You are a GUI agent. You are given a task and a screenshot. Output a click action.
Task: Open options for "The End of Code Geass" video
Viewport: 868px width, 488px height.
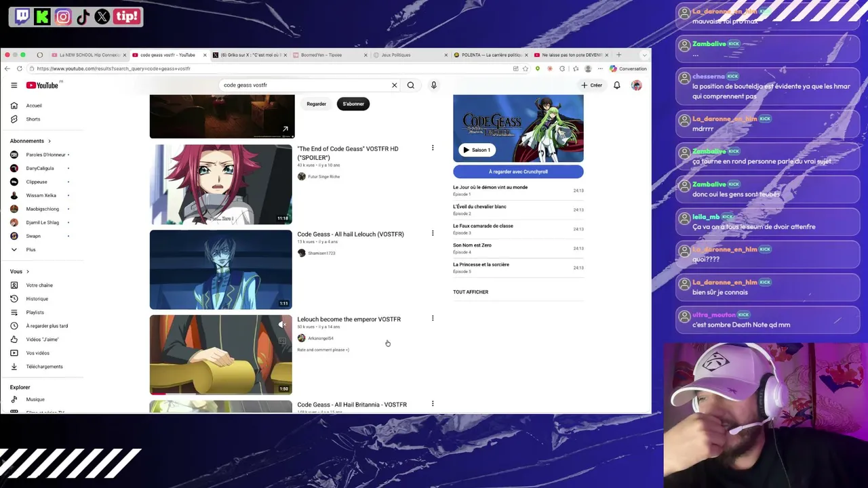433,148
